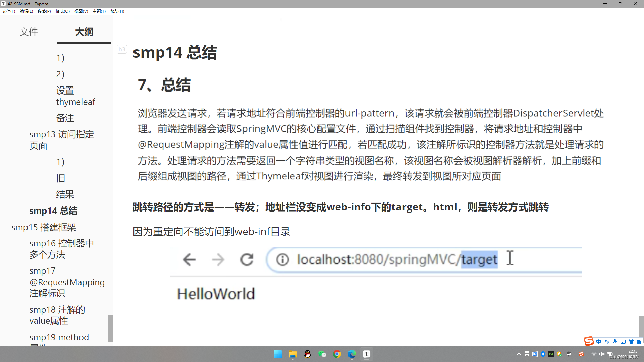Click the outline panel scrollbar

pyautogui.click(x=110, y=328)
